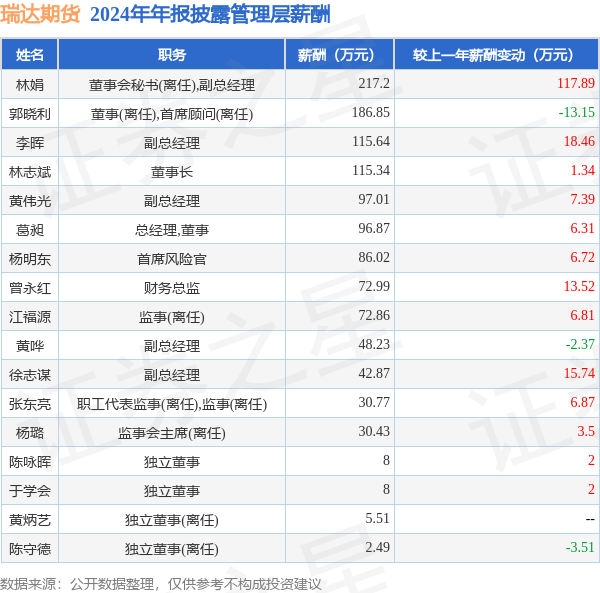Click the change value 1.34

point(582,170)
